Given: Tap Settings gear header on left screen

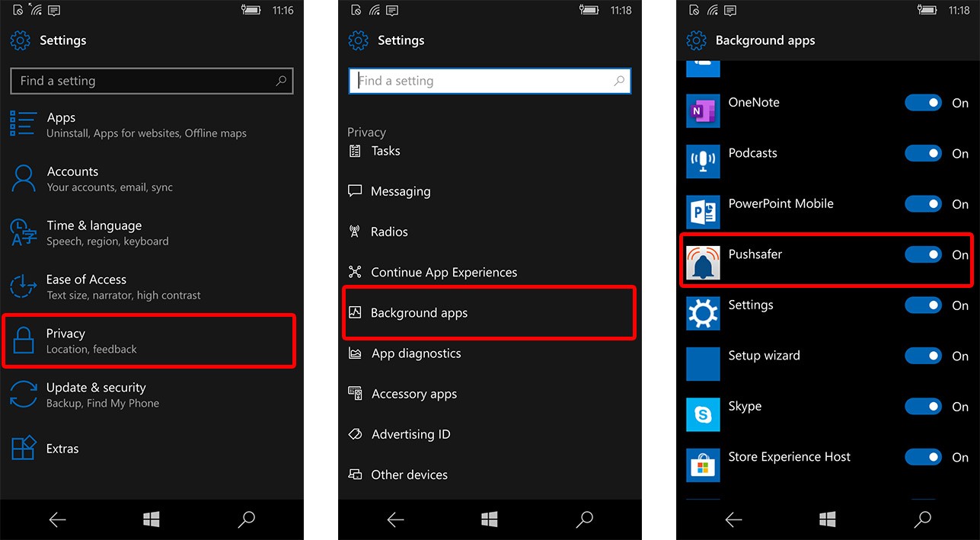Looking at the screenshot, I should pos(21,40).
